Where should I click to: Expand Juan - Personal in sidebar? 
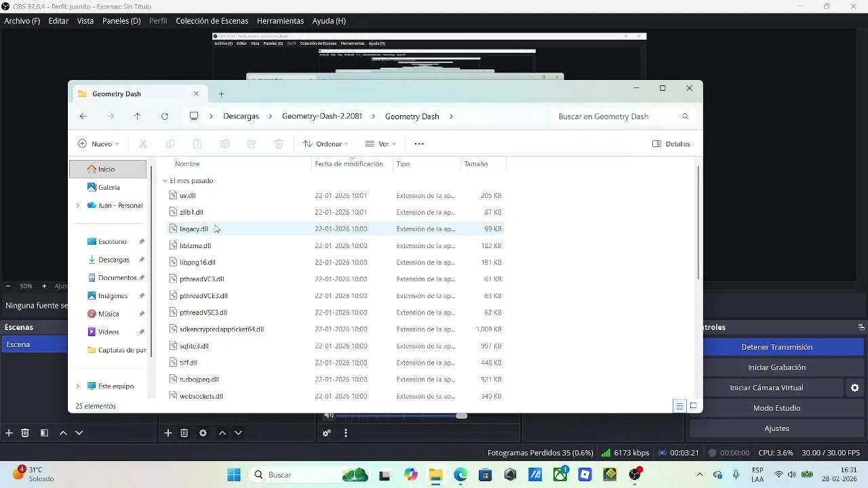coord(77,205)
